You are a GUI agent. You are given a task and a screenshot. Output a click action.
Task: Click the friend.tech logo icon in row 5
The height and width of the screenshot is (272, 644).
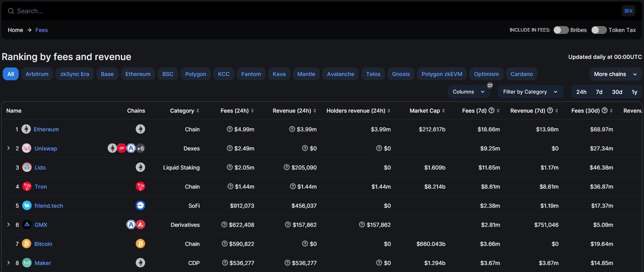27,205
